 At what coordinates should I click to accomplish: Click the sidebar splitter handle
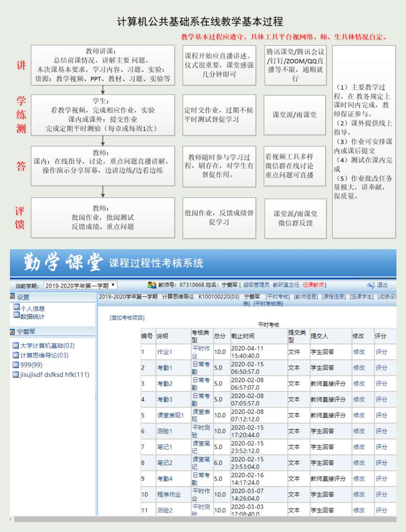point(96,397)
